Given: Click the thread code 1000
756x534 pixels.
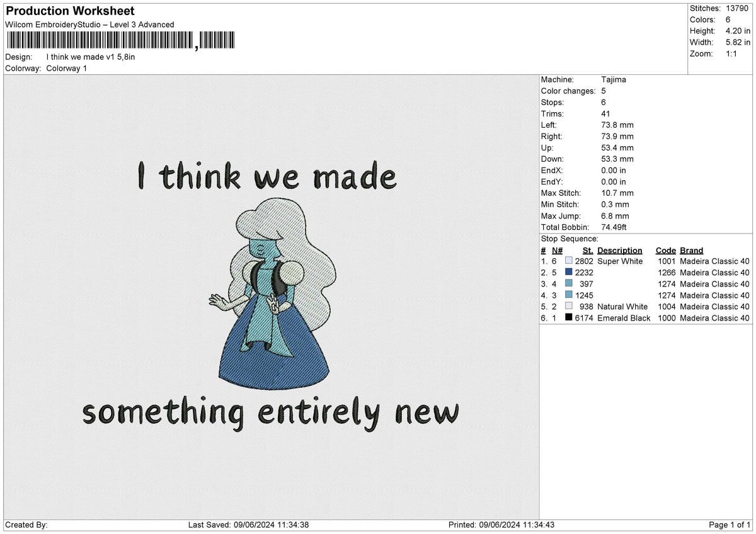Looking at the screenshot, I should coord(667,317).
